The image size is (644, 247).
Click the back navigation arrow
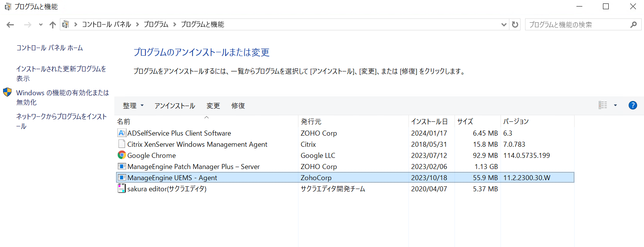point(10,25)
